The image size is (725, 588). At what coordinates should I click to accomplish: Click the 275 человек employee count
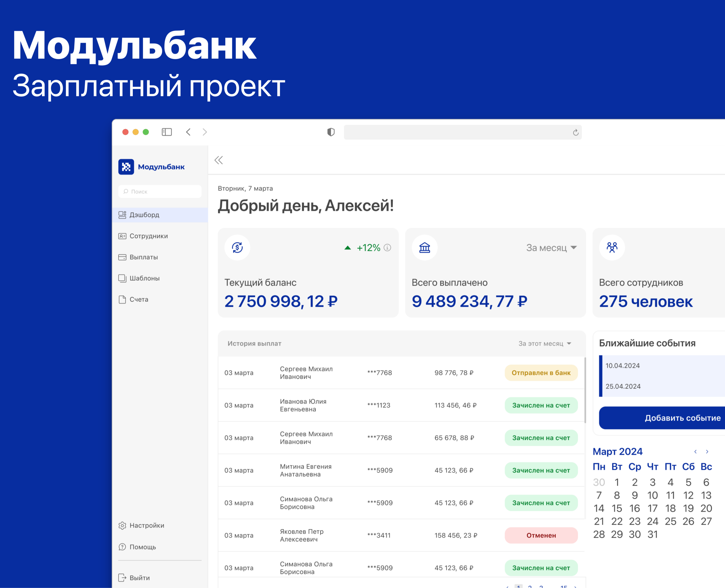point(646,301)
